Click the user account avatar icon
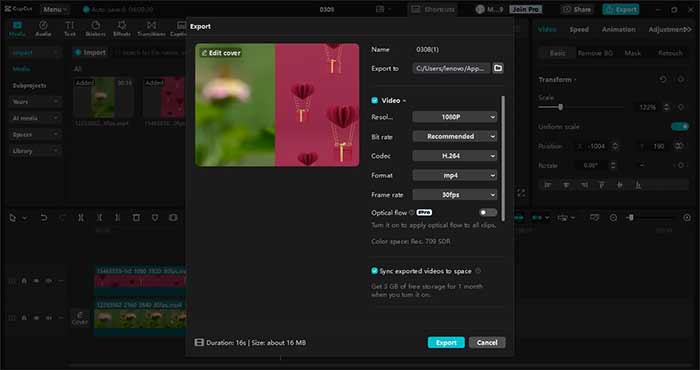Image resolution: width=700 pixels, height=370 pixels. (480, 9)
